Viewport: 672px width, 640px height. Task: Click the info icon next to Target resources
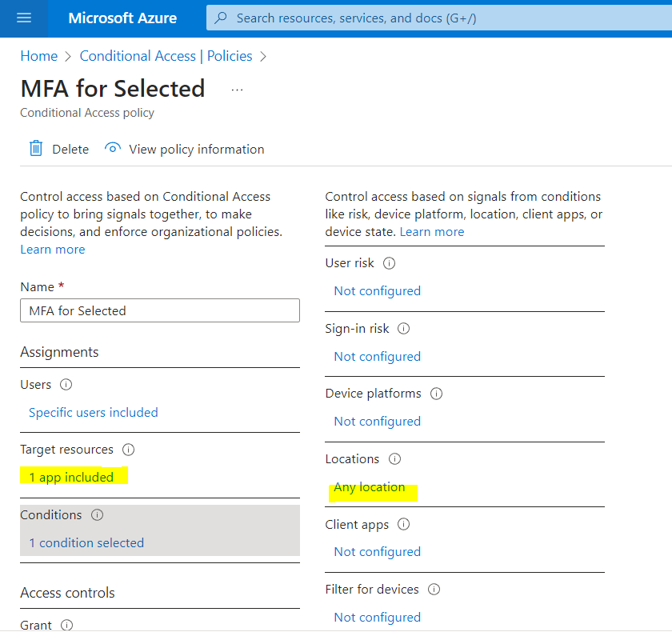[128, 450]
